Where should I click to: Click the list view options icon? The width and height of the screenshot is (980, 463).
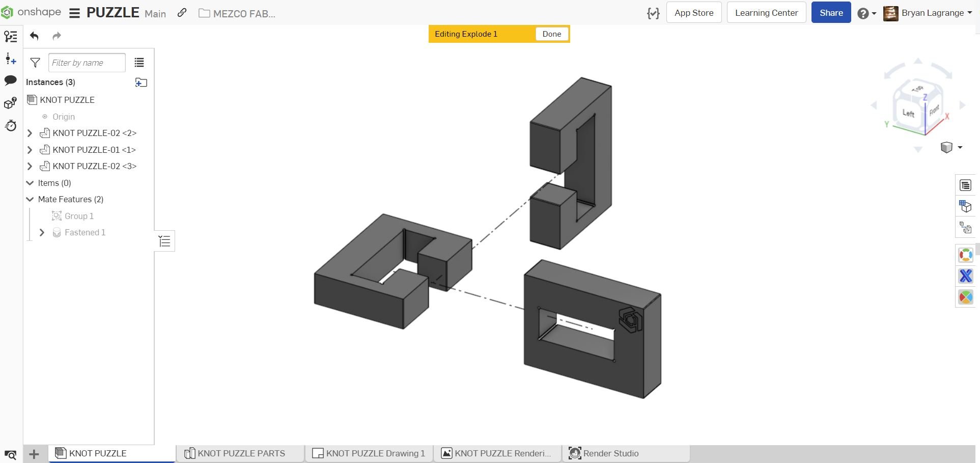coord(139,63)
